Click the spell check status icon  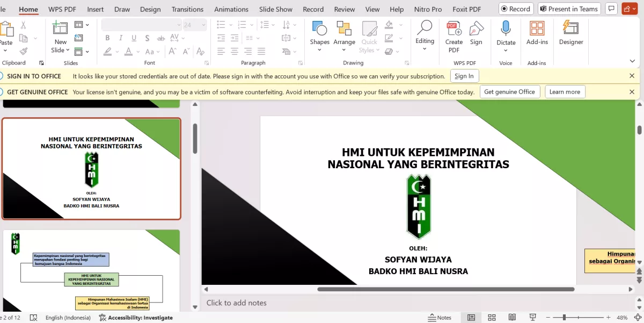33,318
